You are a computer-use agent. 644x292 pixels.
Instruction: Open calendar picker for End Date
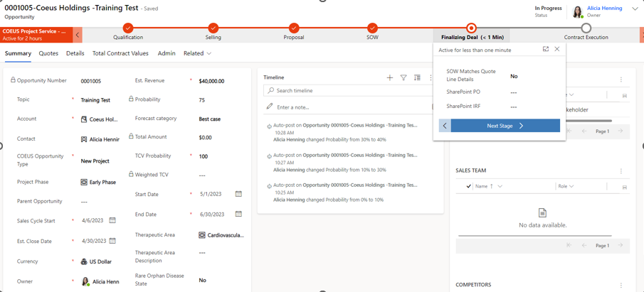coord(238,214)
